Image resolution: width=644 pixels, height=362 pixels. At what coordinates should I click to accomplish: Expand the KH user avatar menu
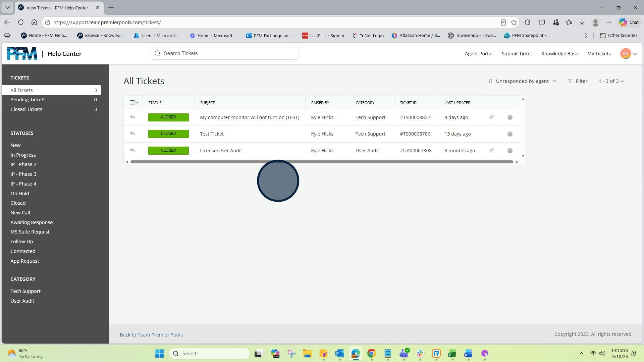pos(628,54)
